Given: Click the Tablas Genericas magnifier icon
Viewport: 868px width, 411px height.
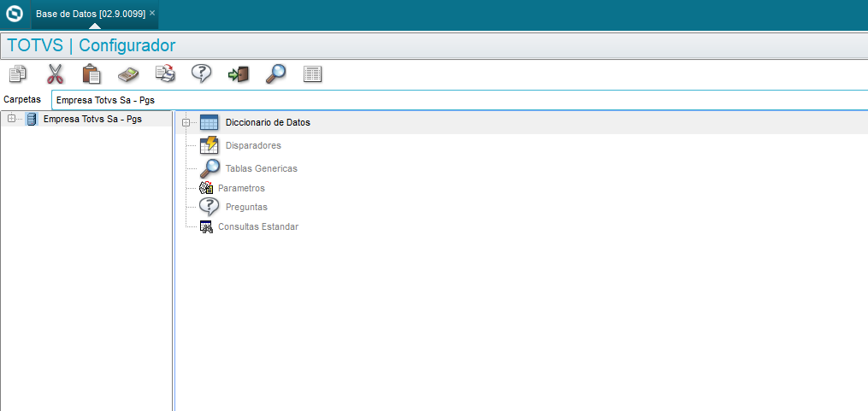Looking at the screenshot, I should click(210, 168).
